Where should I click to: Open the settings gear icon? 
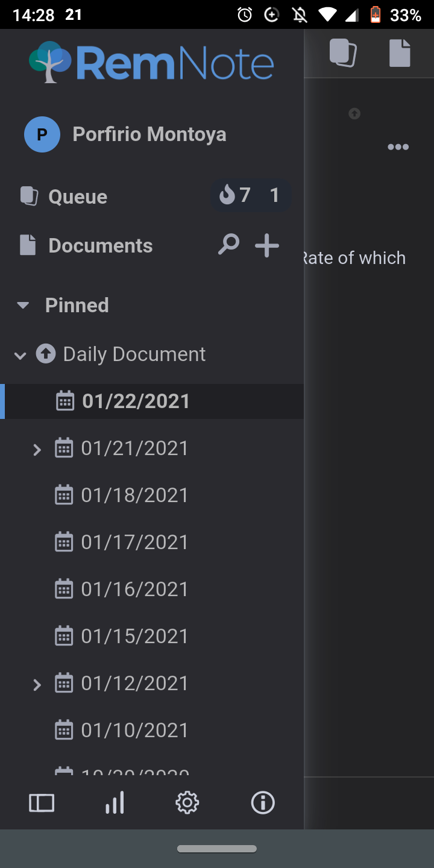coord(187,802)
